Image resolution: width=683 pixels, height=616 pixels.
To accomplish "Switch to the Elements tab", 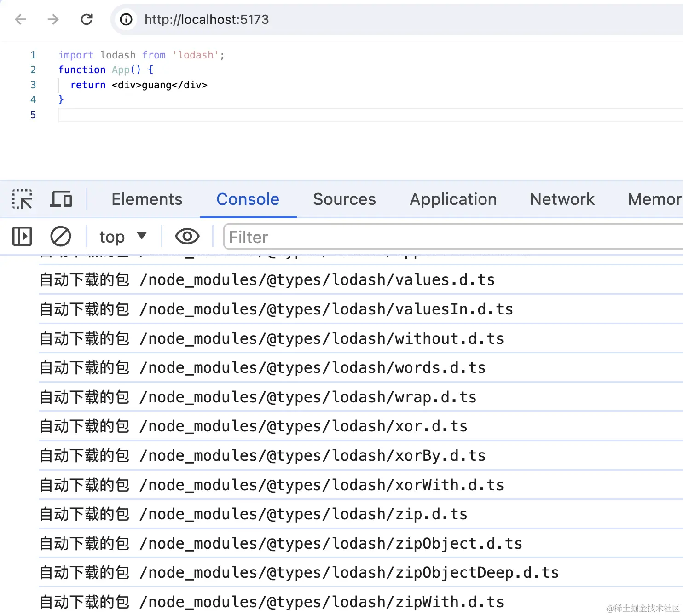I will (x=147, y=199).
